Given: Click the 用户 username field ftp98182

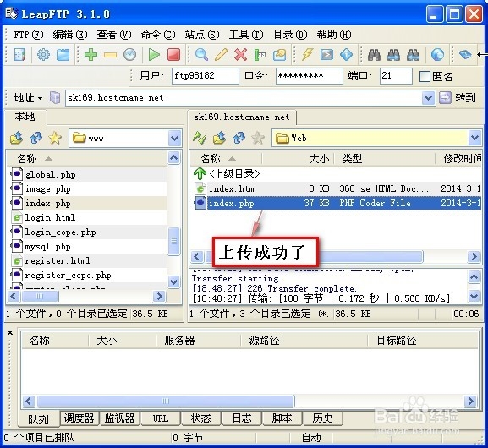Looking at the screenshot, I should 206,76.
